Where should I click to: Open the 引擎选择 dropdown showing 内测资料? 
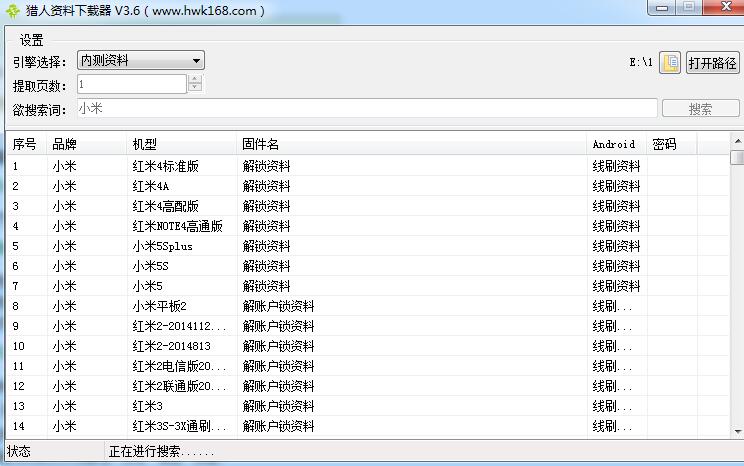point(141,60)
